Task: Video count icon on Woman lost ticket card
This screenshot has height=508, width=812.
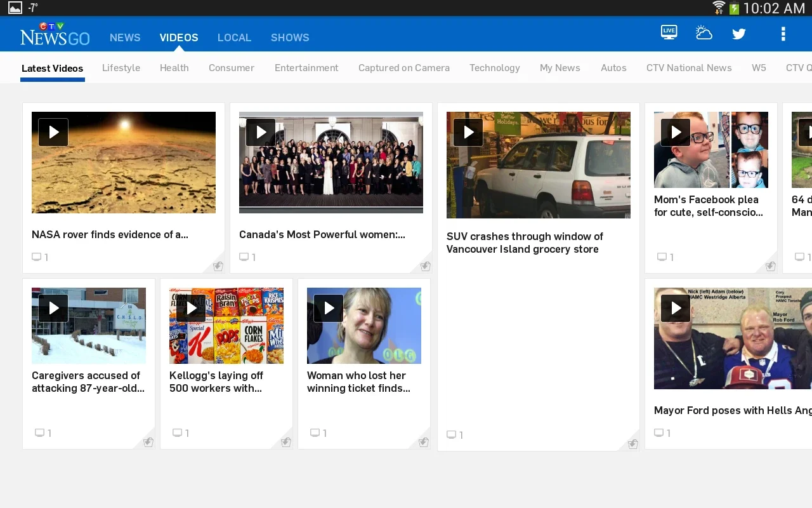Action: pos(315,433)
